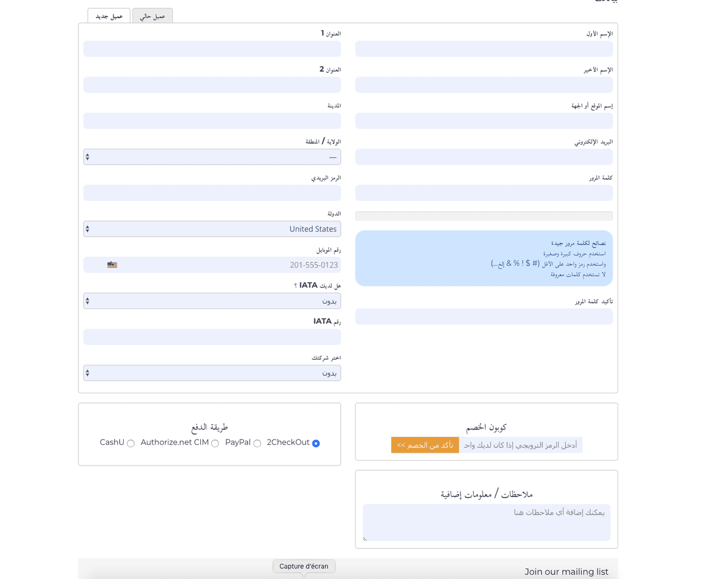Click the Capture d'écran tooltip button

point(304,566)
